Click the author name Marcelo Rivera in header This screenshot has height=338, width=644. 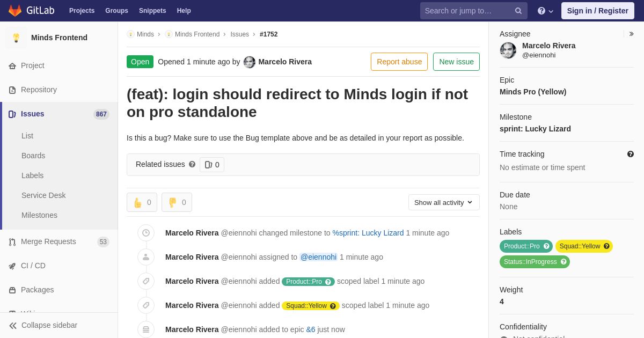tap(285, 62)
